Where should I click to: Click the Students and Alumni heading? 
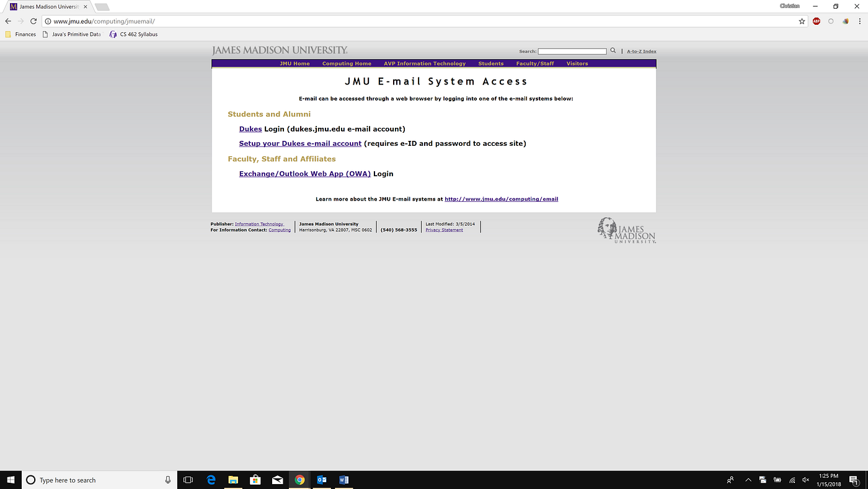coord(269,114)
